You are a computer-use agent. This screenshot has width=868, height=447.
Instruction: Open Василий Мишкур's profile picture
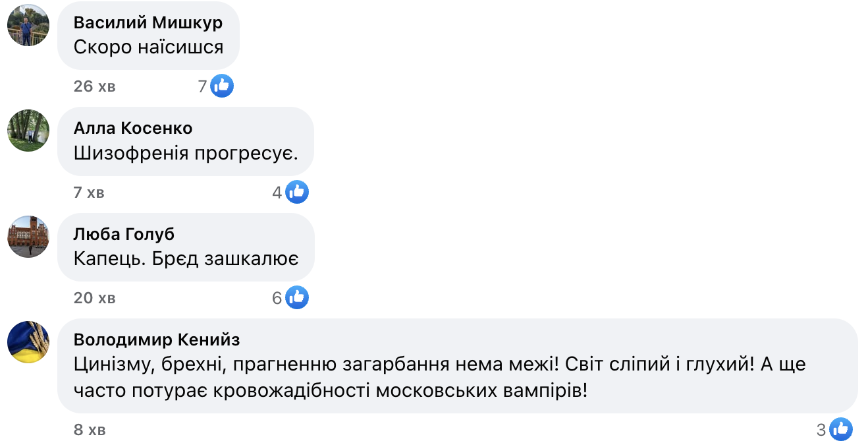[28, 24]
